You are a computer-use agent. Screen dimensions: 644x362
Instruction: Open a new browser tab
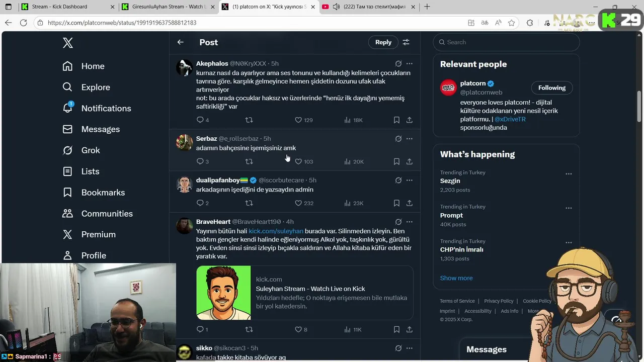427,7
